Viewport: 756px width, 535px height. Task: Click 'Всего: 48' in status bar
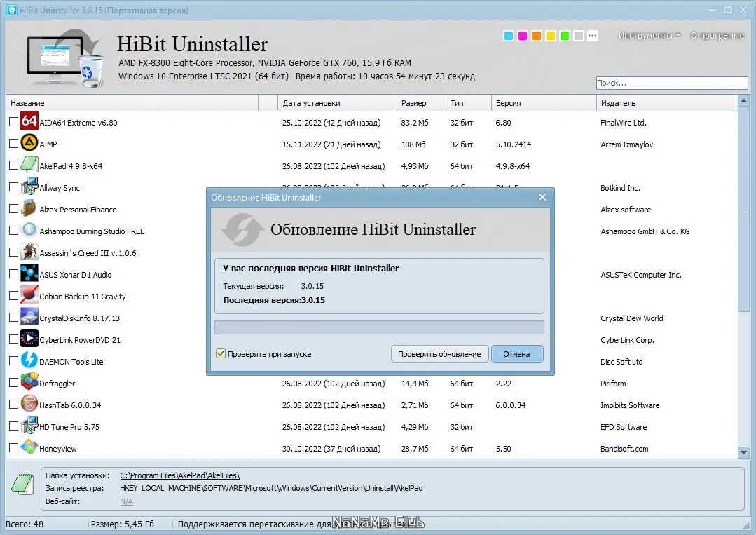point(25,524)
